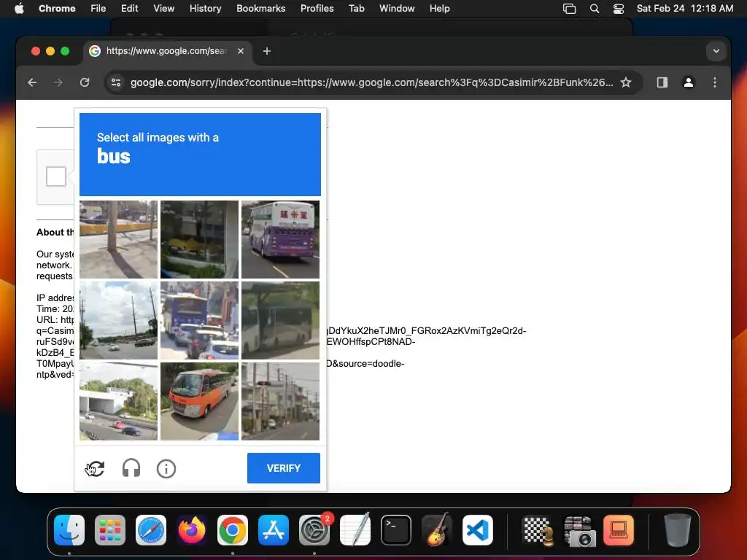The height and width of the screenshot is (560, 747).
Task: Open the Chrome profile avatar
Action: [689, 82]
